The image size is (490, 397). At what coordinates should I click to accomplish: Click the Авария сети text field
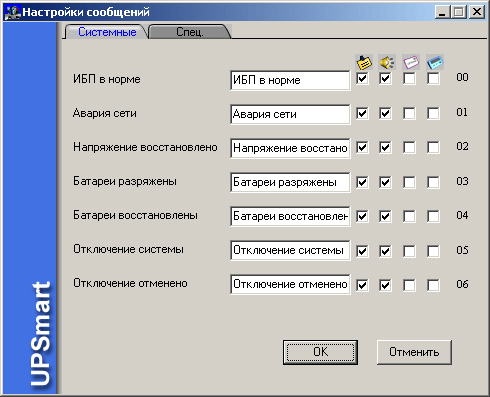pyautogui.click(x=290, y=114)
